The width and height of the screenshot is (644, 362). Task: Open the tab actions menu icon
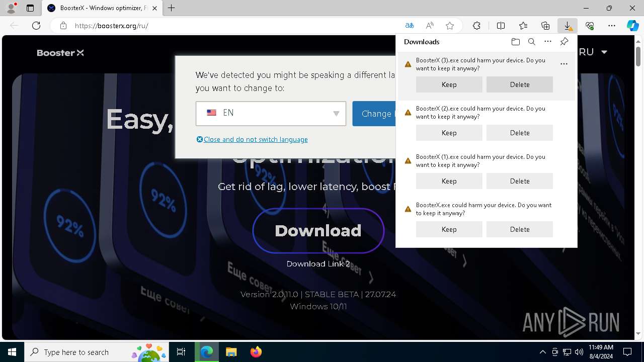point(30,8)
